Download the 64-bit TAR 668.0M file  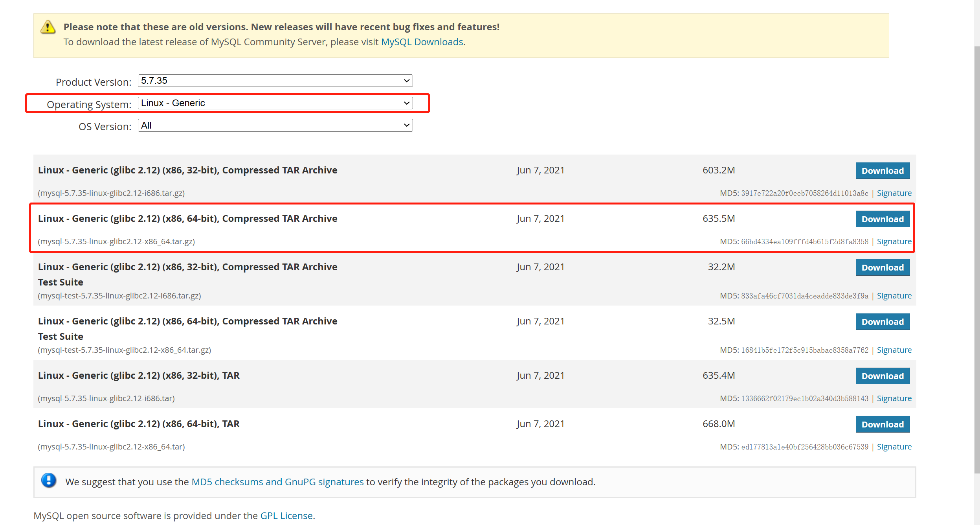point(883,424)
